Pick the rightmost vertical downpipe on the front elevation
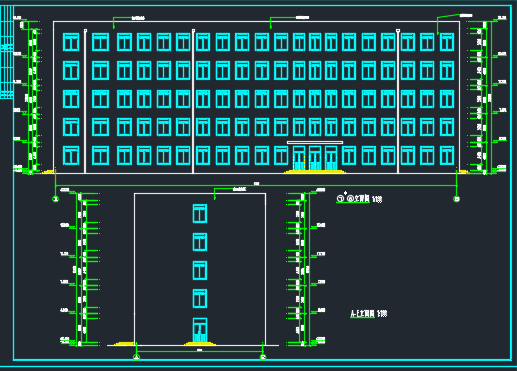517x371 pixels. click(398, 101)
